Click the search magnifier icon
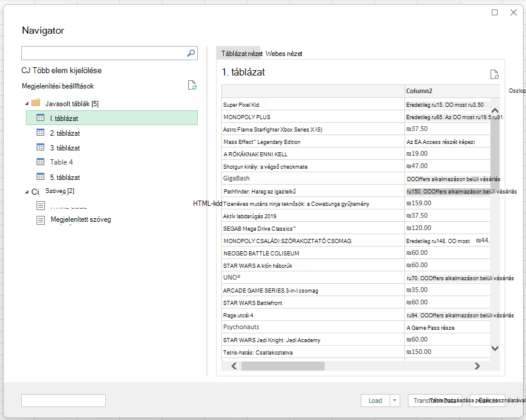This screenshot has width=526, height=420. coord(191,53)
